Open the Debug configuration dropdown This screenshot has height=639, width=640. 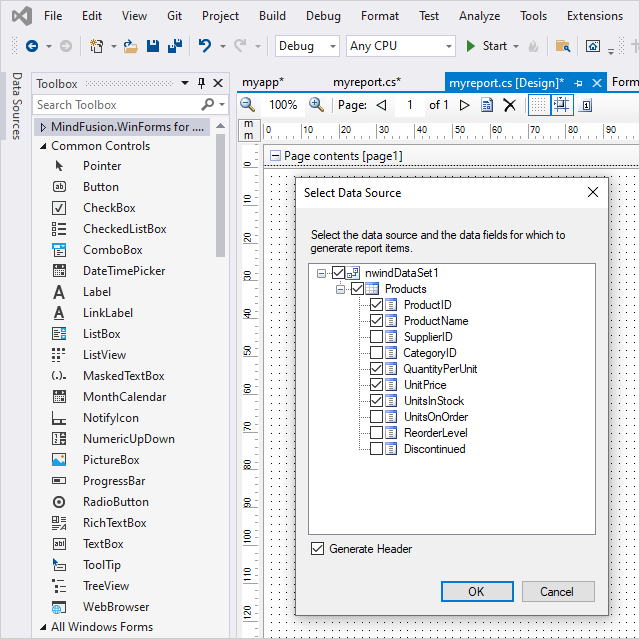[308, 46]
